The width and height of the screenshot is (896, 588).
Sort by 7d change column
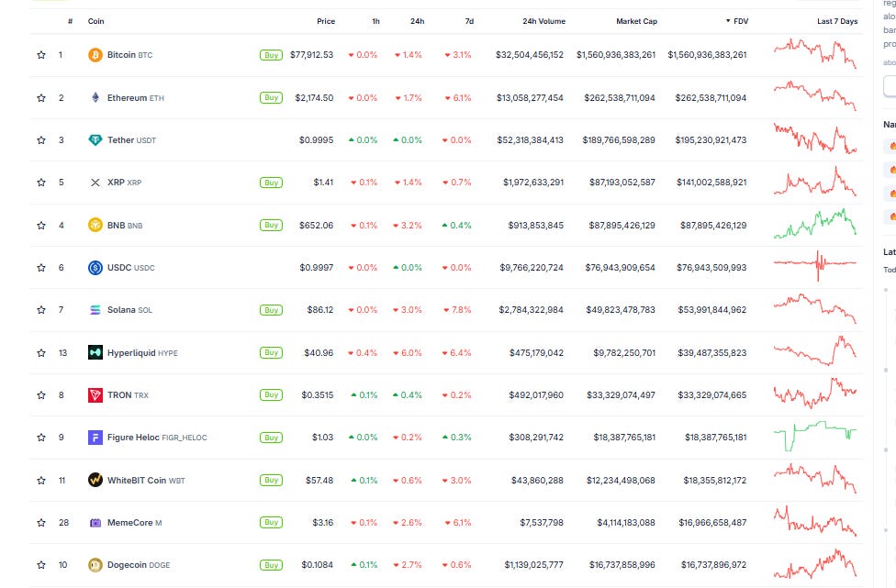[469, 21]
